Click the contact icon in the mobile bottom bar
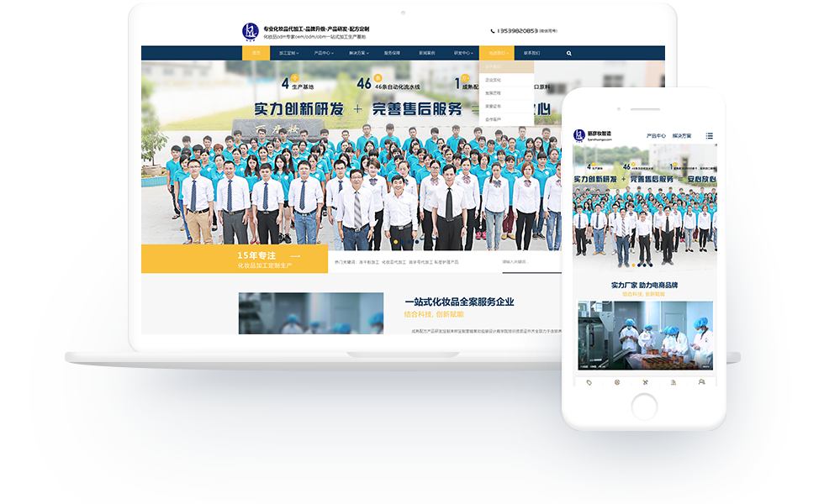824x504 pixels. [702, 382]
